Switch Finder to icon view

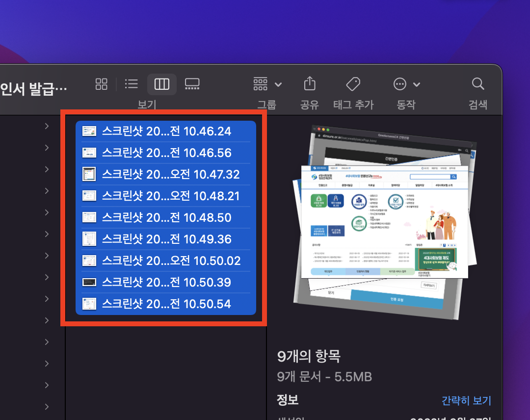[x=102, y=84]
